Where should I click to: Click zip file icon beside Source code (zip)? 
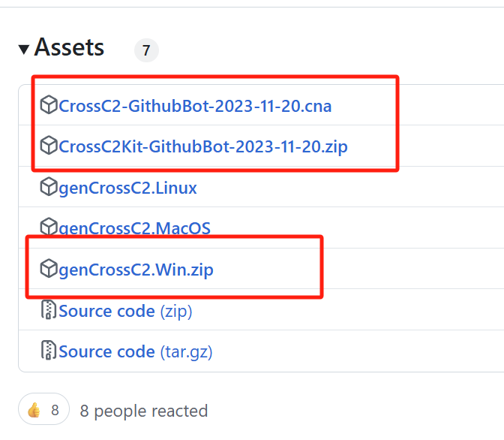49,309
